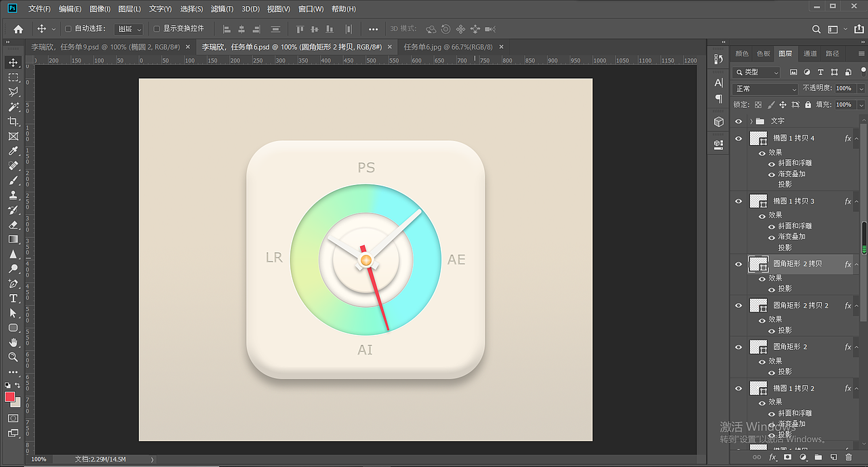This screenshot has height=467, width=868.
Task: Open the 图层 auto-select target dropdown
Action: (x=129, y=29)
